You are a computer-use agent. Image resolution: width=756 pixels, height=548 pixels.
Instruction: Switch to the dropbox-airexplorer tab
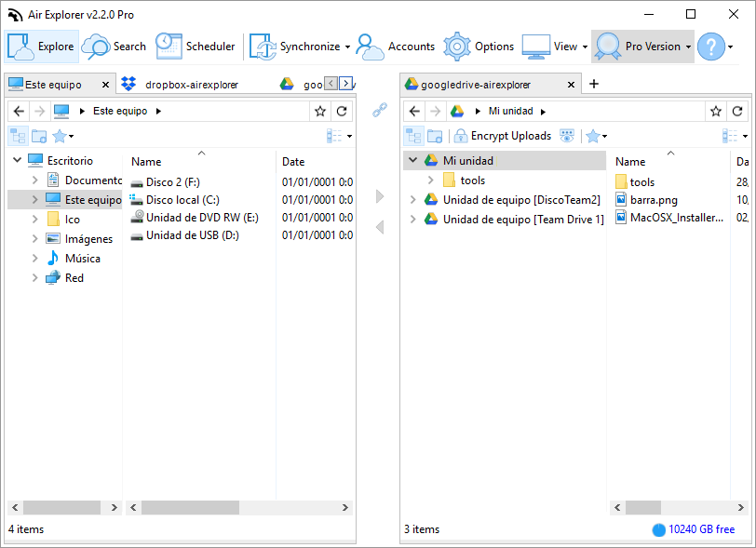click(192, 85)
